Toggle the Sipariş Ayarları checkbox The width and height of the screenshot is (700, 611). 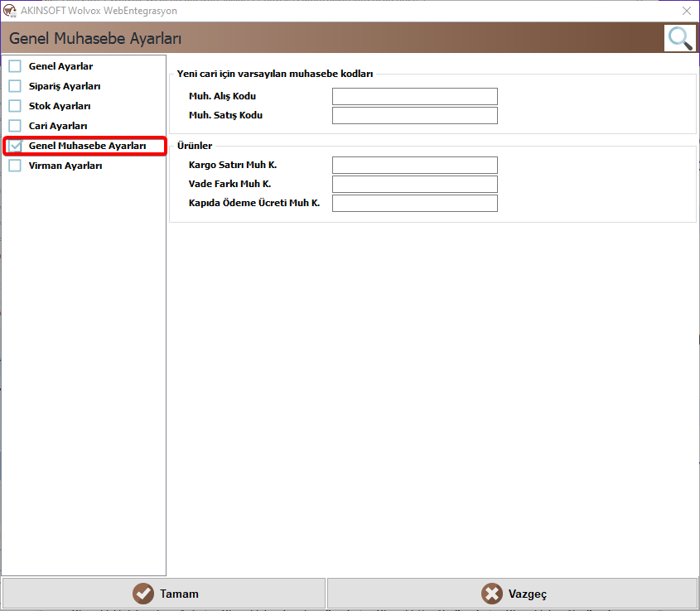15,86
